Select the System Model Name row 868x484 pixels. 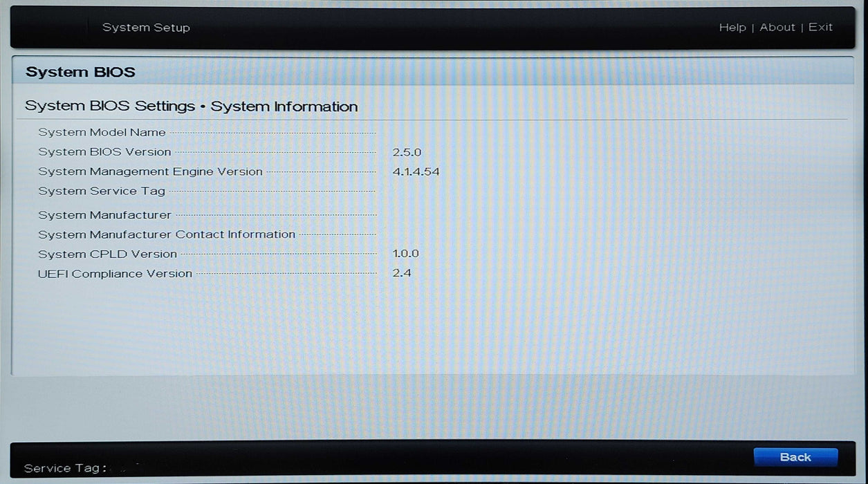click(102, 133)
